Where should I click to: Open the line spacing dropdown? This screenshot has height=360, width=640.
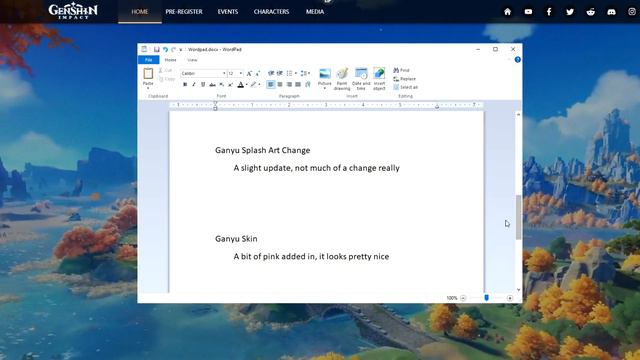coord(305,73)
